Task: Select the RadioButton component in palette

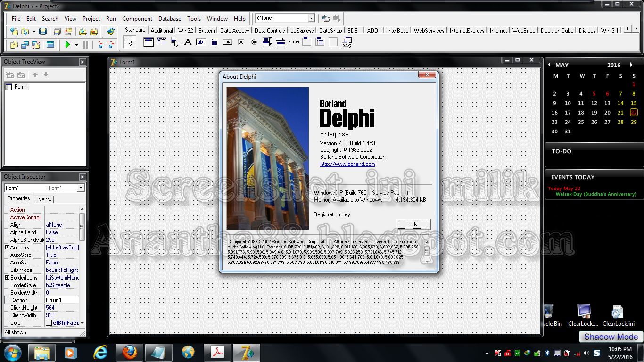Action: 254,42
